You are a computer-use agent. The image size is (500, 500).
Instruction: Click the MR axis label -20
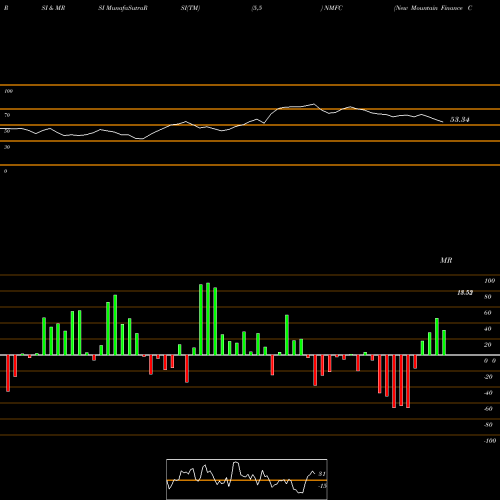[488, 377]
